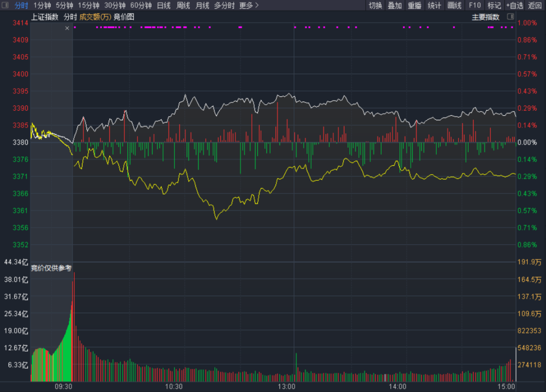
Task: Click the 0.00% percentage axis label
Action: (x=527, y=142)
